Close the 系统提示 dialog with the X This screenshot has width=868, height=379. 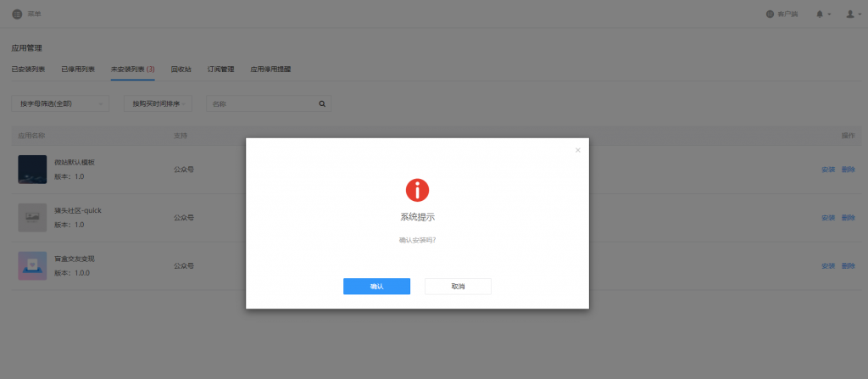pyautogui.click(x=578, y=150)
